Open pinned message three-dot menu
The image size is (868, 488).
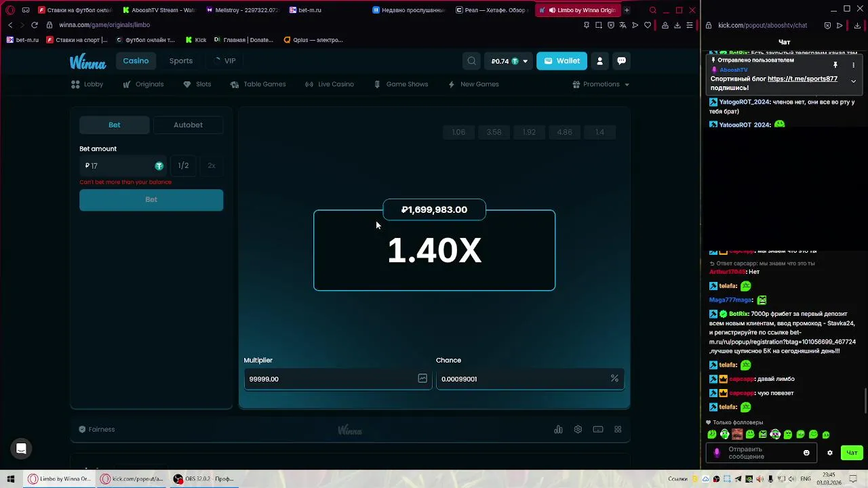(853, 65)
